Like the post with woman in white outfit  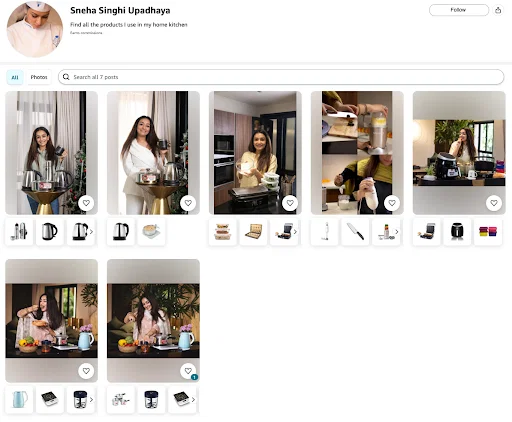pyautogui.click(x=188, y=203)
